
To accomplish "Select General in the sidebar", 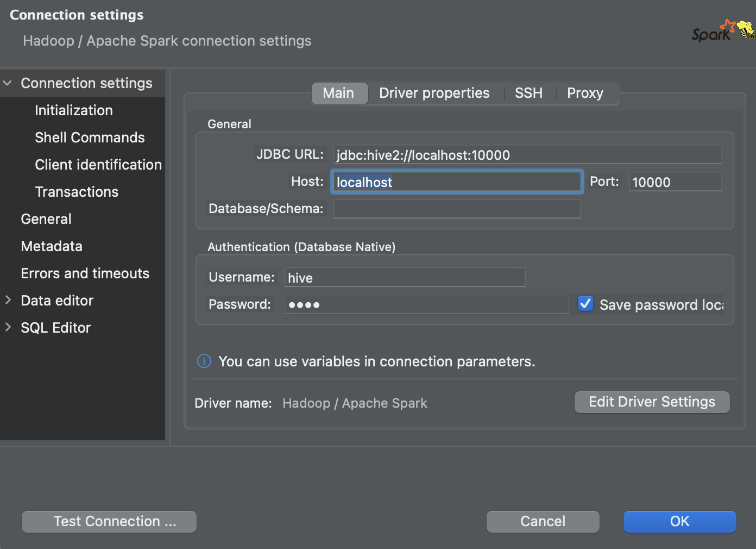I will 46,219.
